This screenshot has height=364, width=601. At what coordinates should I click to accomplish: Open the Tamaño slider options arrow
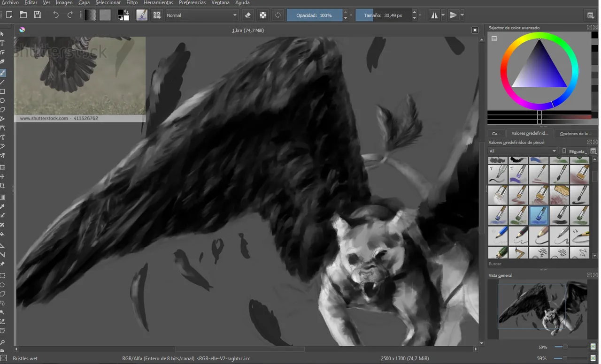(420, 15)
